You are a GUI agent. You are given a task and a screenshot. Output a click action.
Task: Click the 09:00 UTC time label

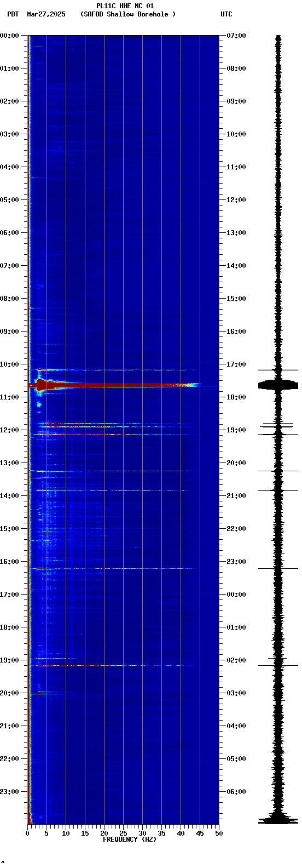coord(236,101)
